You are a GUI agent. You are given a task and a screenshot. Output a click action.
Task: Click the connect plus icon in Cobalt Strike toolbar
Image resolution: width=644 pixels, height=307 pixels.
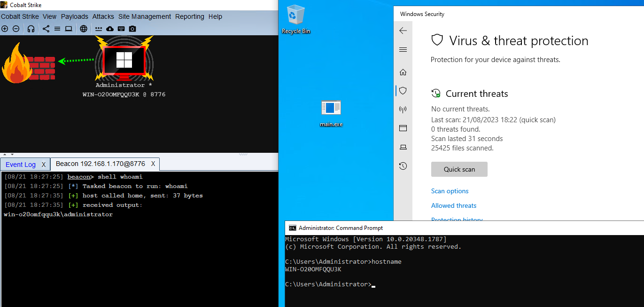5,29
